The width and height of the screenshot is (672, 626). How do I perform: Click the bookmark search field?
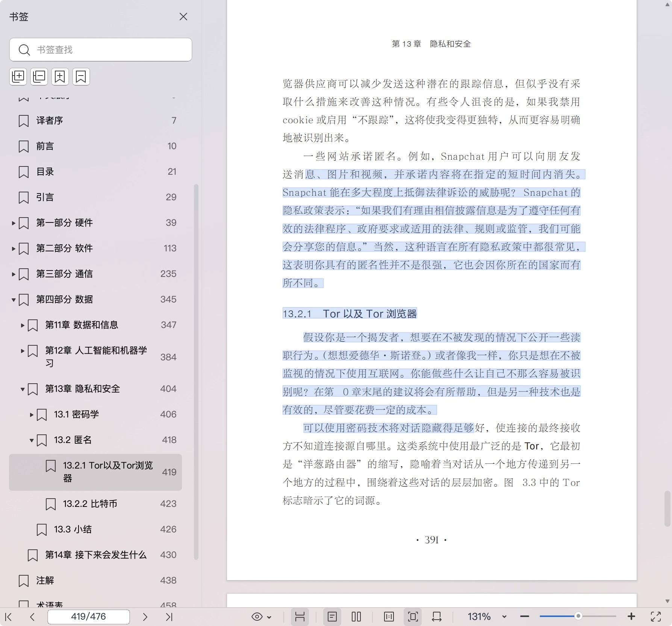click(x=101, y=50)
